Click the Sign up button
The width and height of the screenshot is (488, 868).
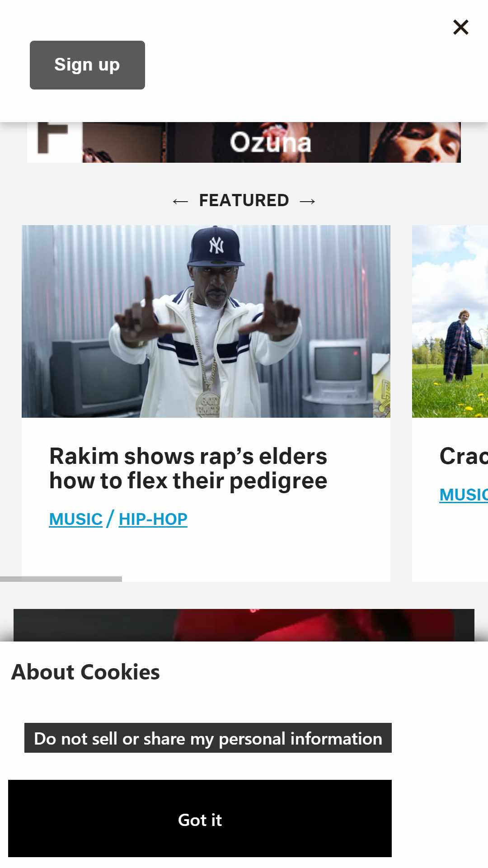[87, 65]
